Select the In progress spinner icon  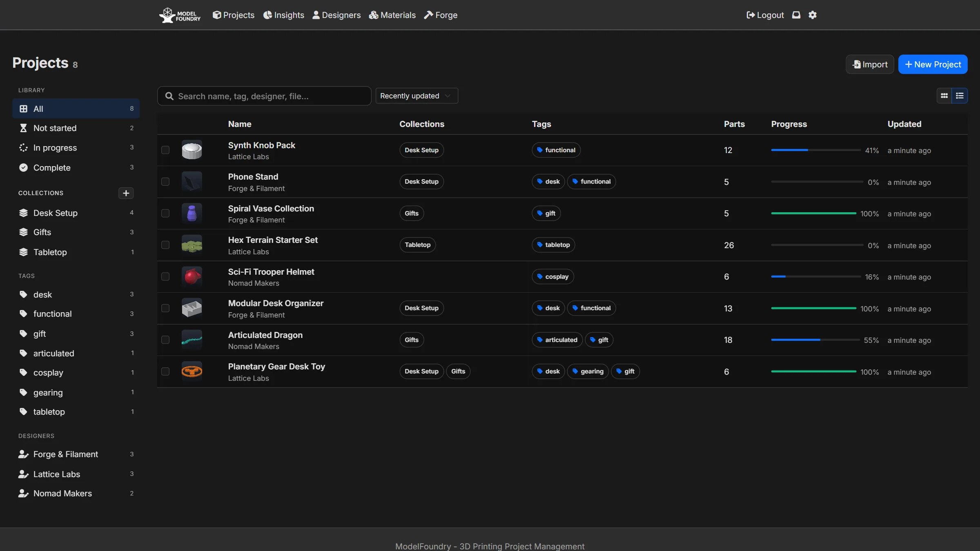click(23, 148)
